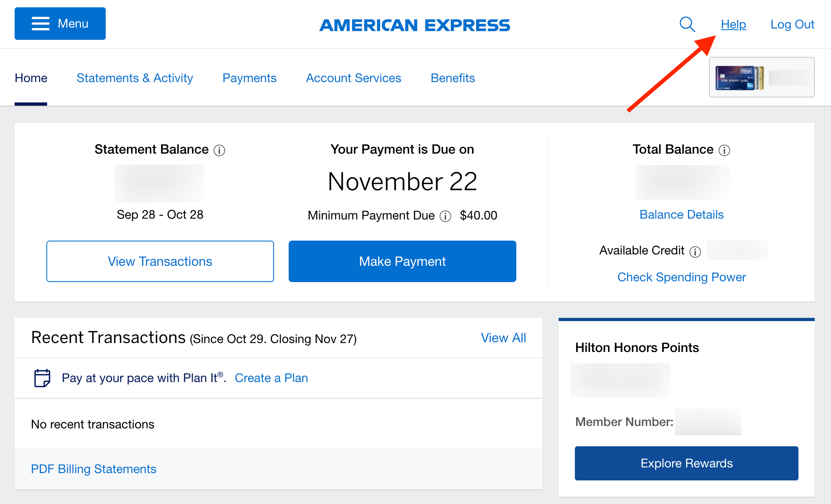Open the Payments tab

pyautogui.click(x=249, y=78)
